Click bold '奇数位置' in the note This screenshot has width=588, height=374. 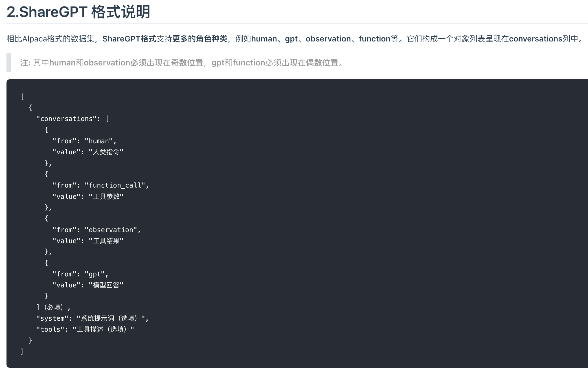[187, 63]
